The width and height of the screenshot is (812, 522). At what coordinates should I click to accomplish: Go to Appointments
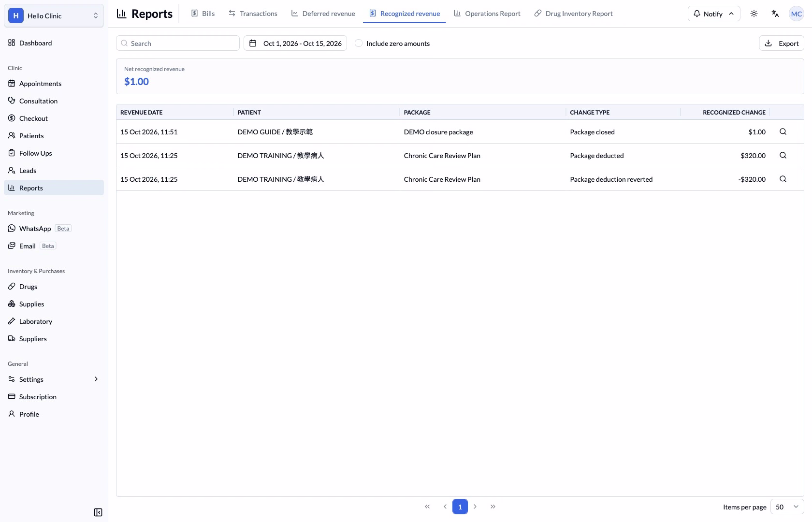point(54,84)
